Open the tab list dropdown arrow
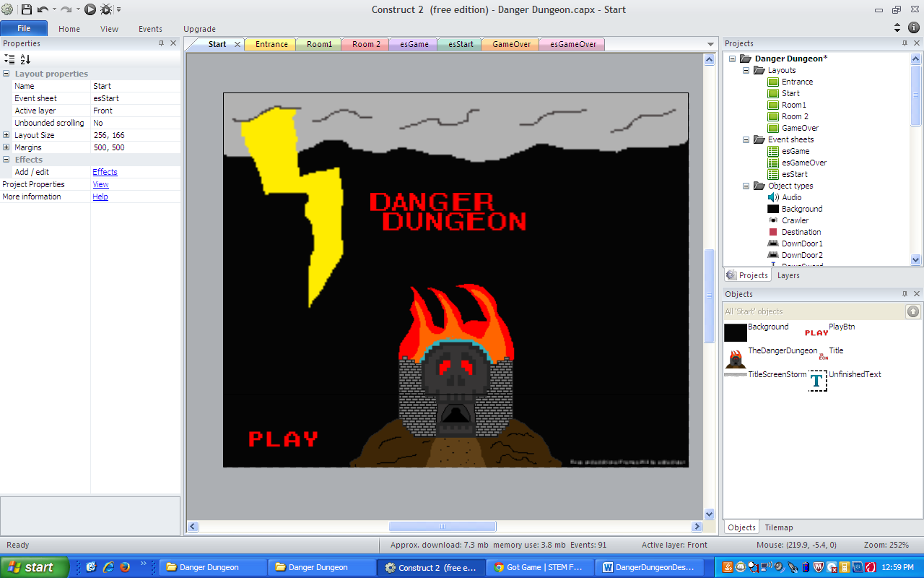 [710, 45]
